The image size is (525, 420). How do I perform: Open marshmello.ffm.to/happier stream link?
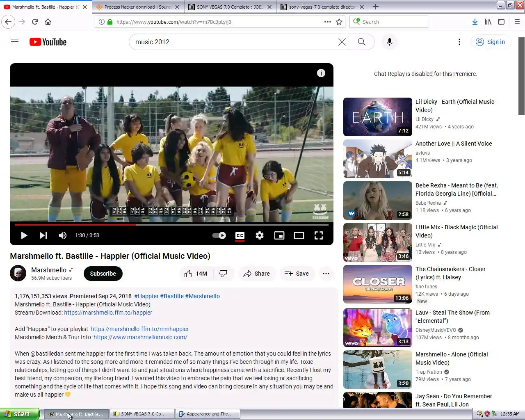coord(108,313)
